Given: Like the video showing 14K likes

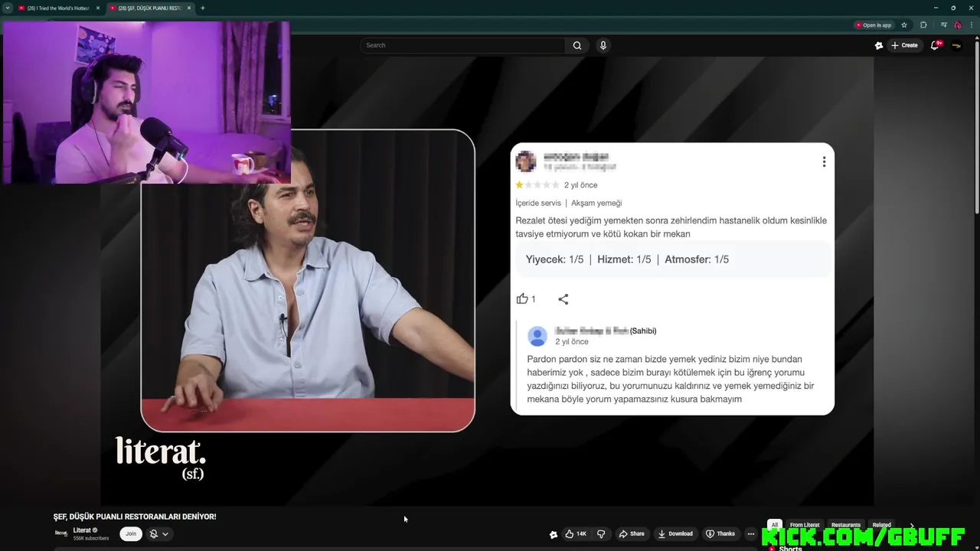Looking at the screenshot, I should click(x=576, y=534).
